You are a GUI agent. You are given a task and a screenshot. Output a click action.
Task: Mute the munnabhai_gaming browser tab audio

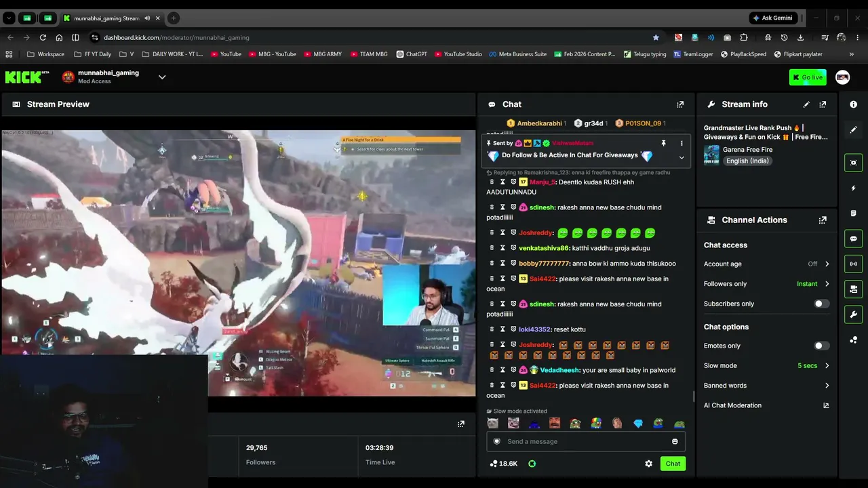click(146, 18)
